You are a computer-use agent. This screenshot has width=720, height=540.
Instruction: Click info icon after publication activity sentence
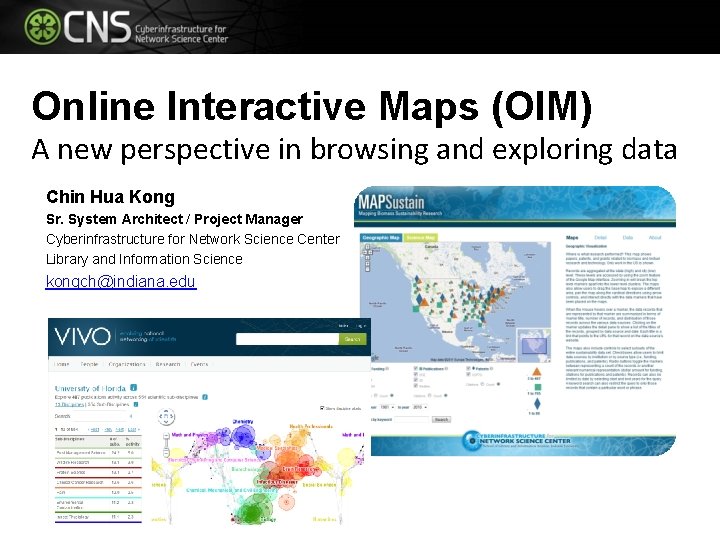(x=205, y=397)
